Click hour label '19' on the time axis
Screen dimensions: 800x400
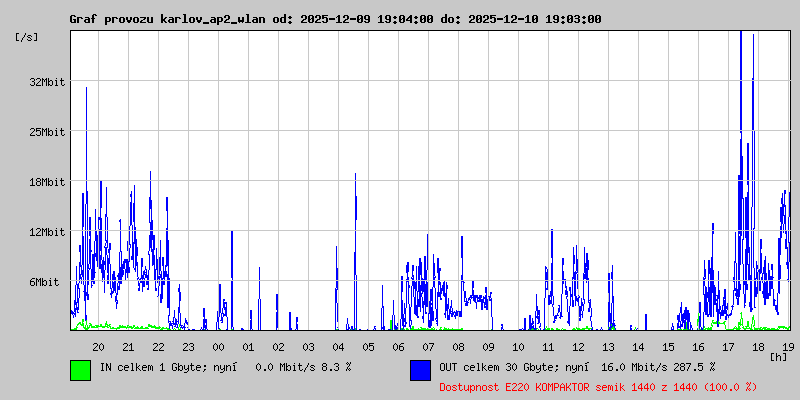tap(788, 347)
